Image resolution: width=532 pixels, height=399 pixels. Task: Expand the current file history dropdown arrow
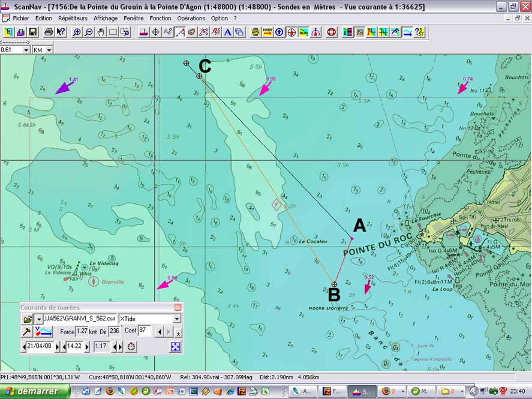click(38, 319)
